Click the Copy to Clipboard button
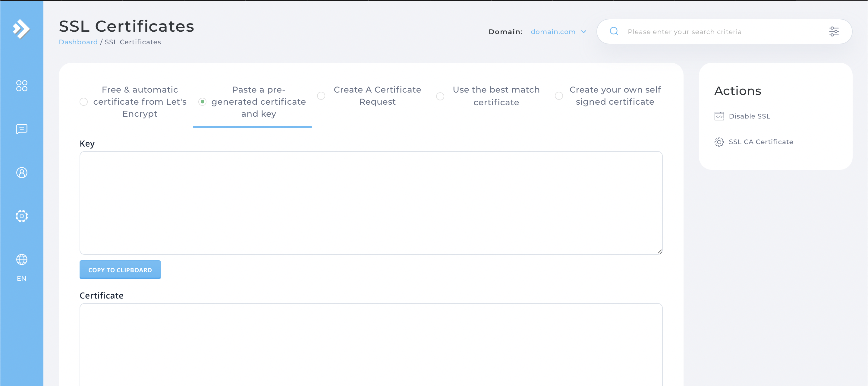This screenshot has width=868, height=386. [x=120, y=270]
